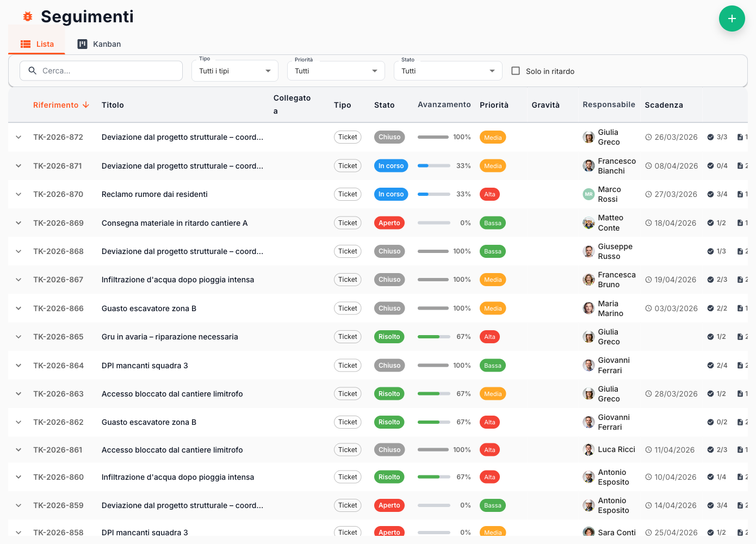Open the Tipo dropdown filter
This screenshot has height=544, width=756.
point(234,71)
